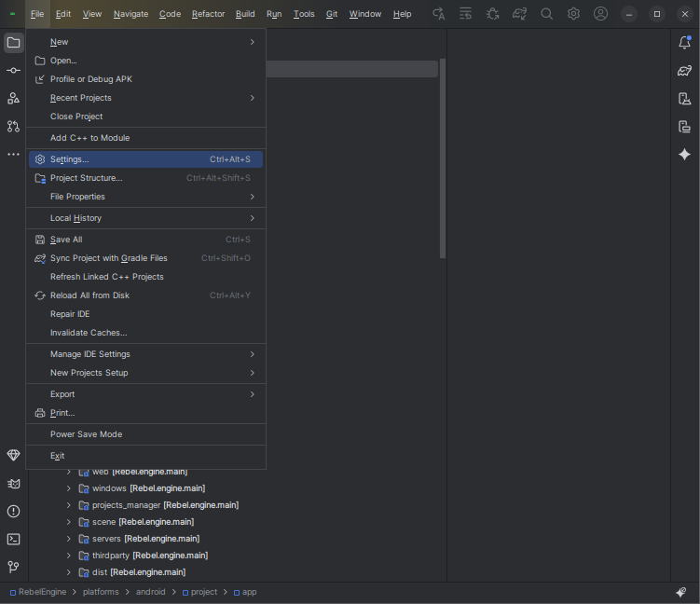Open the App Quality Insights diamond icon

point(13,456)
